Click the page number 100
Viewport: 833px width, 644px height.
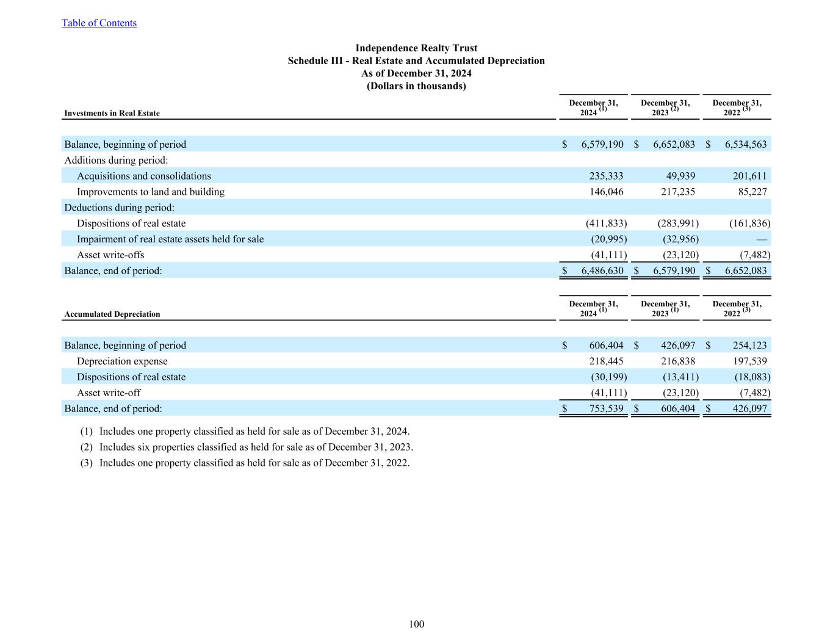click(x=416, y=624)
